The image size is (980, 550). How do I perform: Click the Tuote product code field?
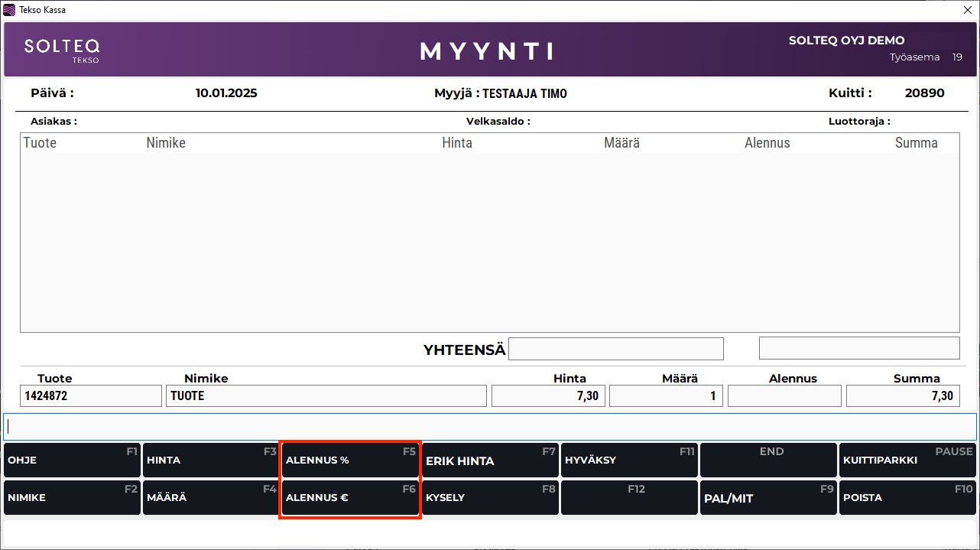(x=90, y=395)
